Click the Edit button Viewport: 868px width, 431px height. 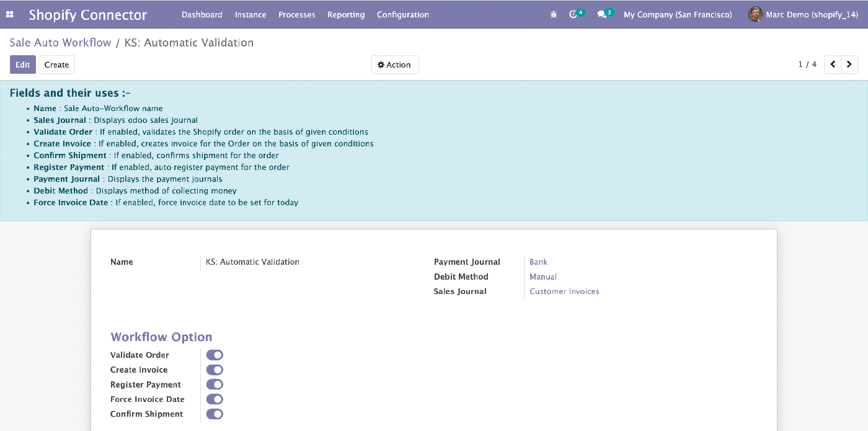tap(23, 64)
